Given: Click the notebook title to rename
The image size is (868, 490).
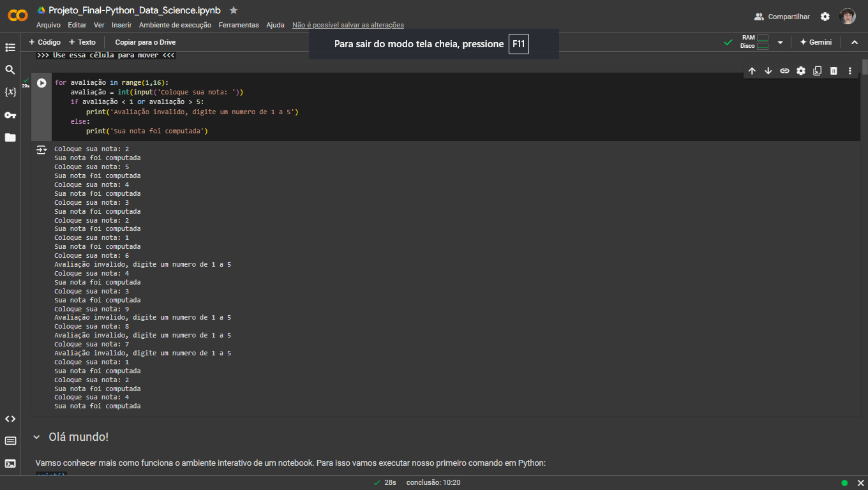Looking at the screenshot, I should 135,10.
